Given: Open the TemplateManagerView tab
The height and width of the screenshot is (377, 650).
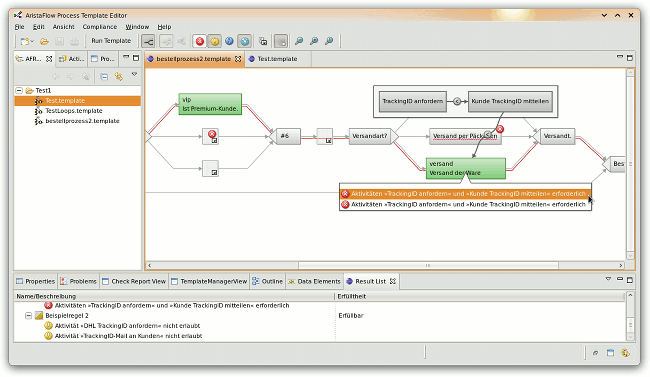Looking at the screenshot, I should click(209, 281).
